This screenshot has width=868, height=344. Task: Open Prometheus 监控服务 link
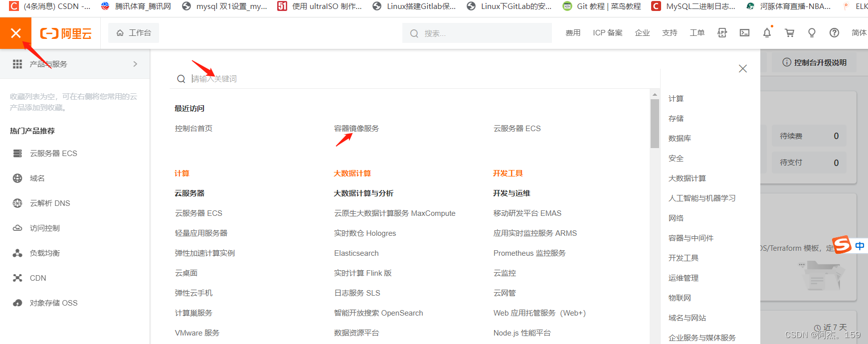529,253
